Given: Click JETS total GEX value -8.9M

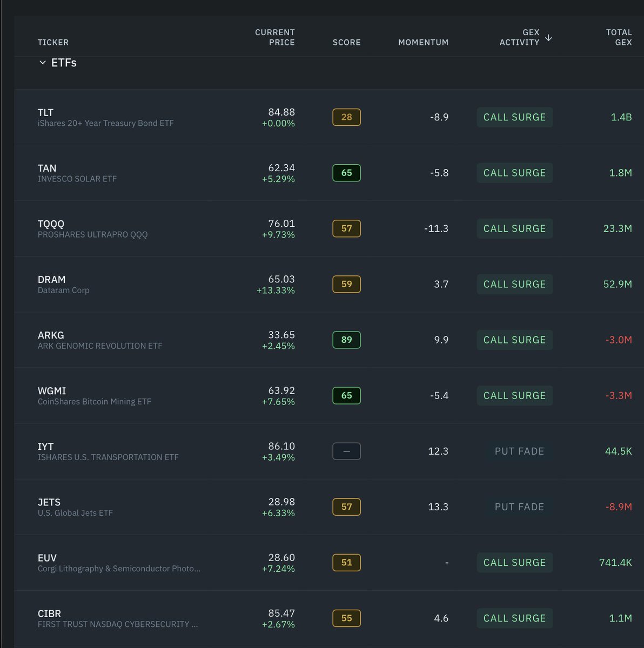Looking at the screenshot, I should [619, 507].
